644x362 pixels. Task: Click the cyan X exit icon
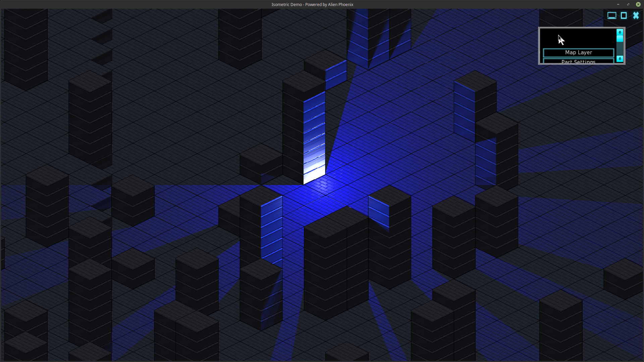click(636, 15)
